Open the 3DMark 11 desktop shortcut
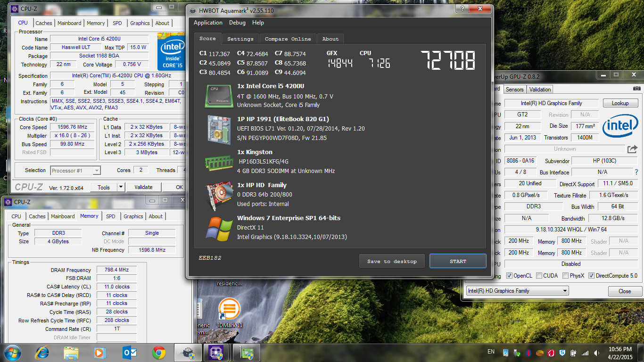This screenshot has height=362, width=644. [x=230, y=313]
